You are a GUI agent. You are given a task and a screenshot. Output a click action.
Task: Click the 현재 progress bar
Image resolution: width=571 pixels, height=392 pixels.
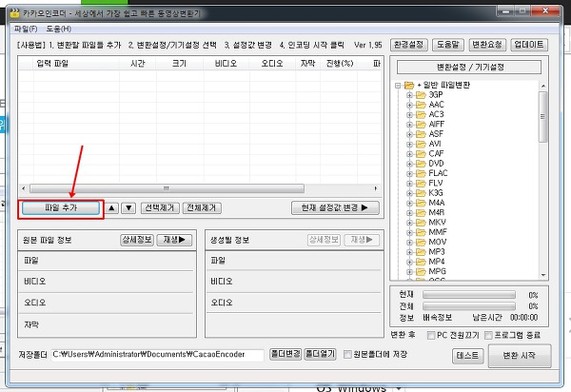(469, 295)
